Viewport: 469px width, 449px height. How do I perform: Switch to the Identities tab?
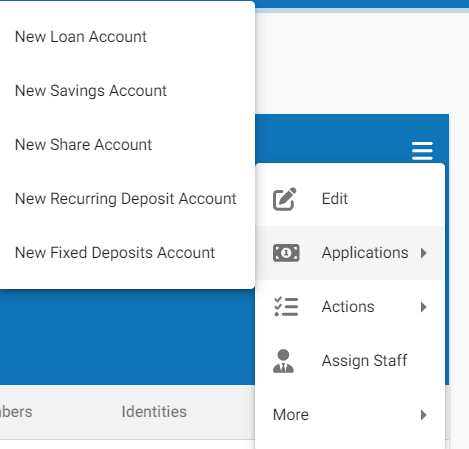[154, 412]
